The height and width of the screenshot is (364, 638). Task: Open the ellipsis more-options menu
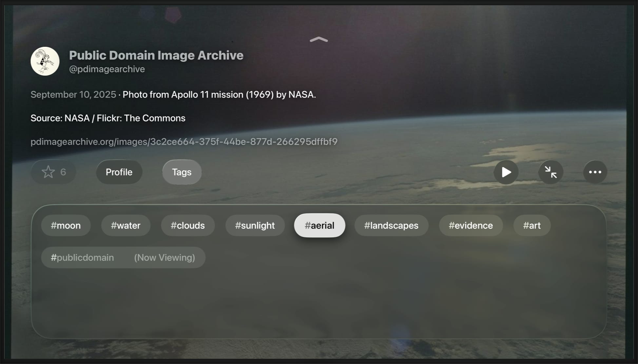[x=595, y=172]
